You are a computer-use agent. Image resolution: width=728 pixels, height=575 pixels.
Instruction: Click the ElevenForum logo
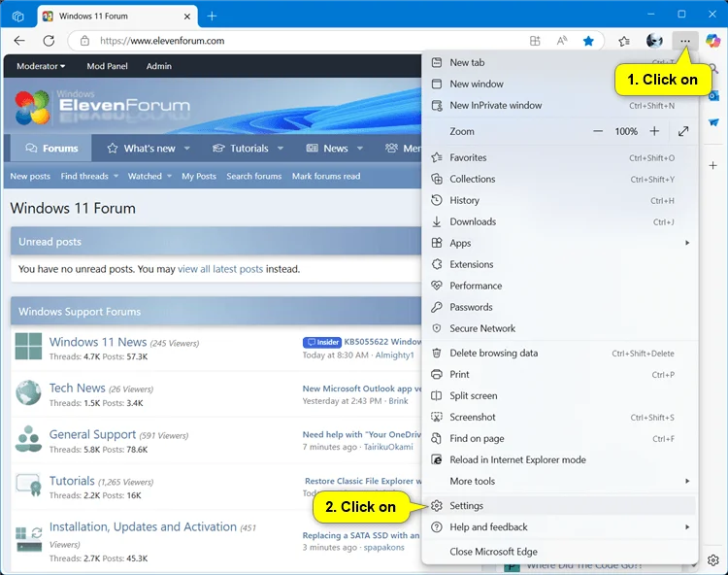click(x=102, y=107)
